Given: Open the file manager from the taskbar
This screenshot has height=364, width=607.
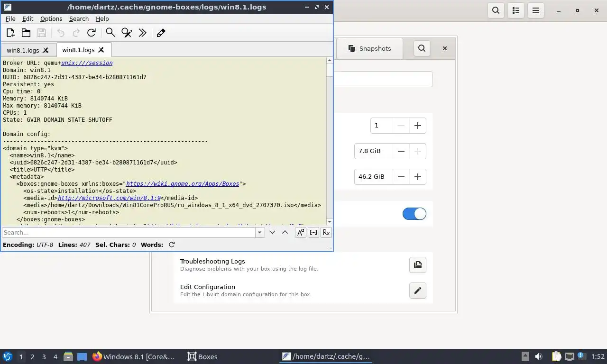Looking at the screenshot, I should 68,356.
